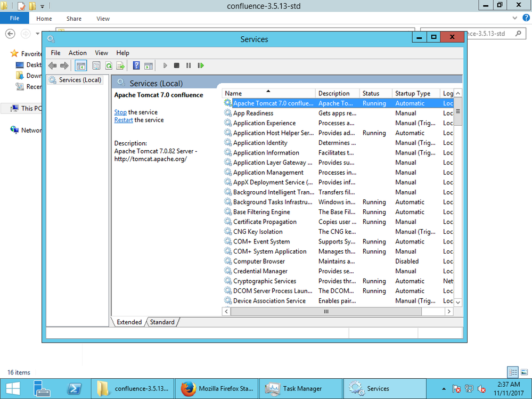Click the Forward arrow in Services toolbar
The height and width of the screenshot is (399, 532).
coord(64,66)
